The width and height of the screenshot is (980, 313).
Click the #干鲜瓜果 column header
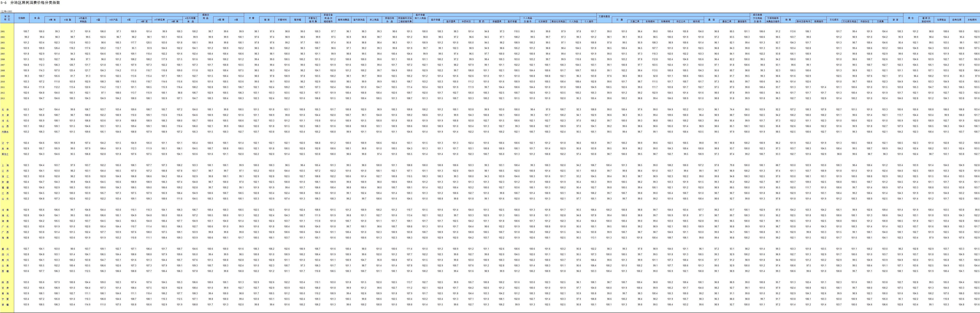[x=159, y=20]
